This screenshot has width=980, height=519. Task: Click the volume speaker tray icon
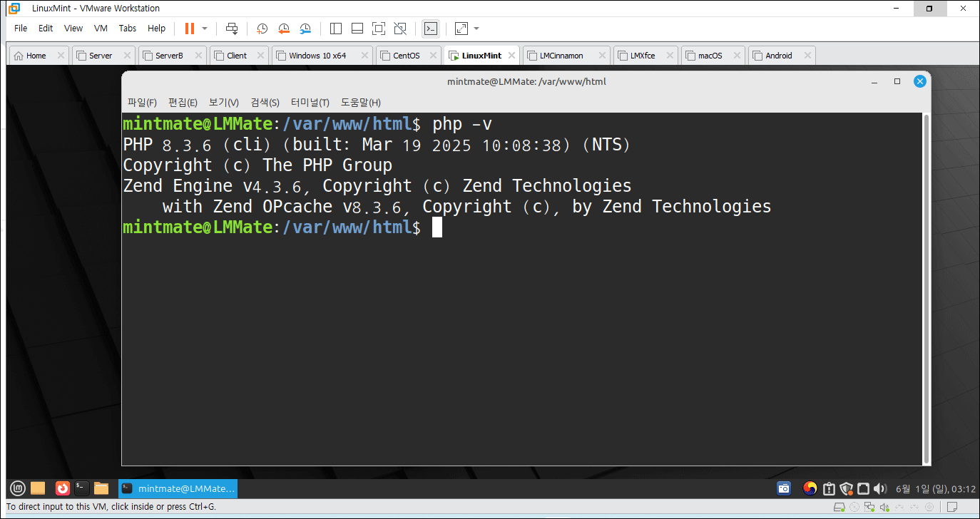[880, 488]
